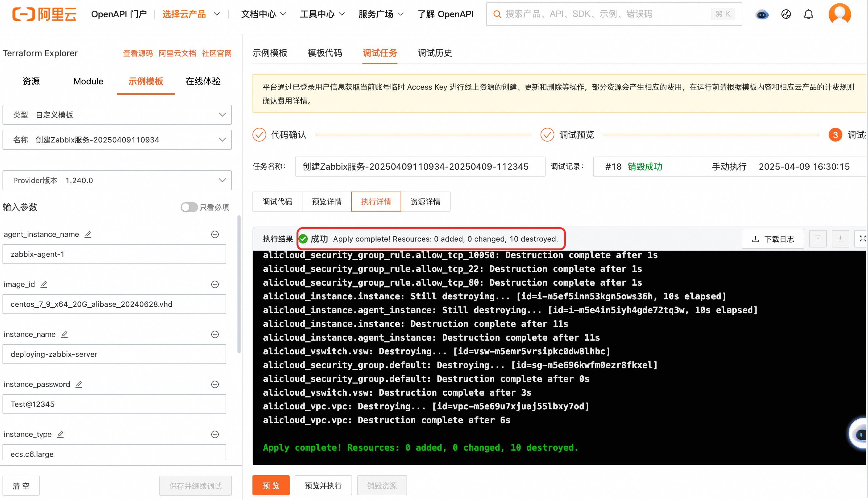The width and height of the screenshot is (868, 500).
Task: Click the search magnifier icon
Action: coord(496,14)
